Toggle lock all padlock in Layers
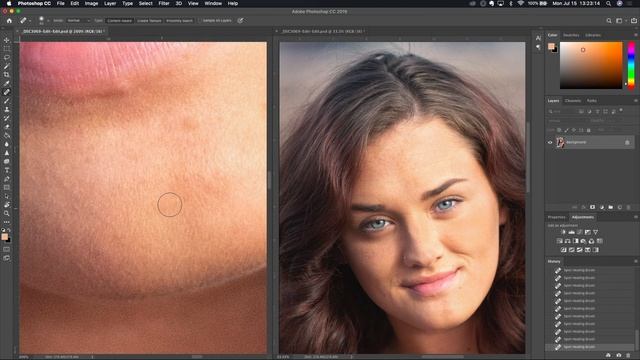 coord(589,130)
